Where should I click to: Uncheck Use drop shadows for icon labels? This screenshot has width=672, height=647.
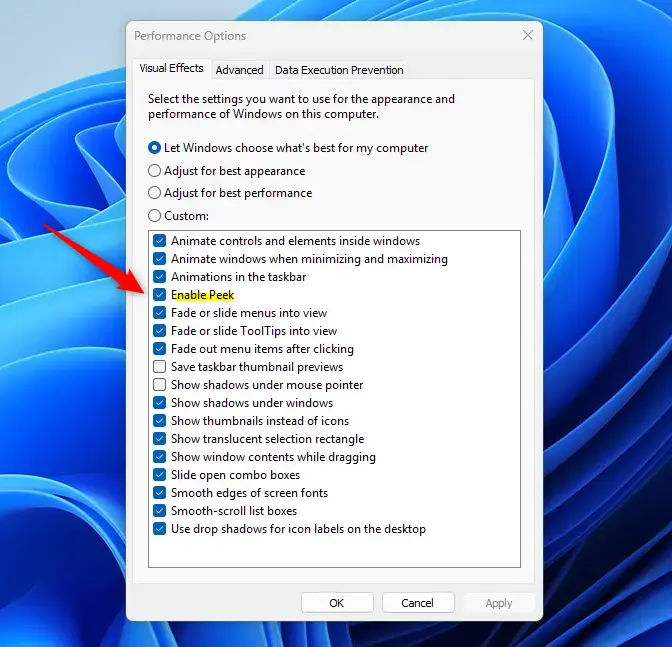pos(159,529)
